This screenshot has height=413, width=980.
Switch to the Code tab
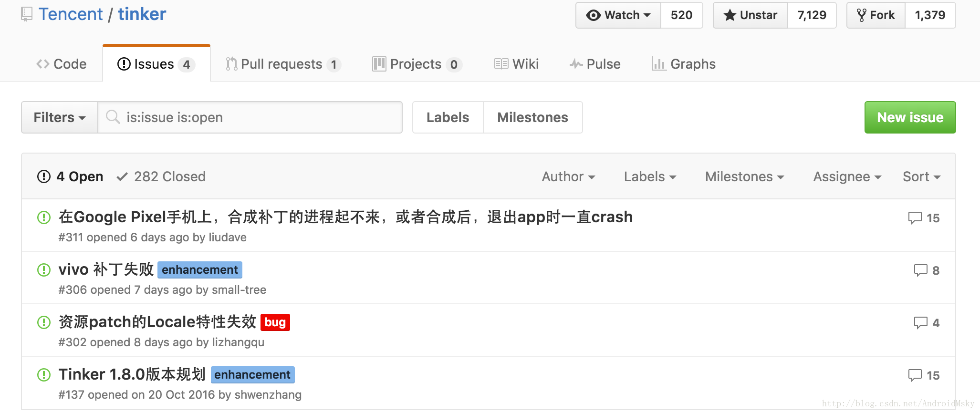pyautogui.click(x=62, y=64)
